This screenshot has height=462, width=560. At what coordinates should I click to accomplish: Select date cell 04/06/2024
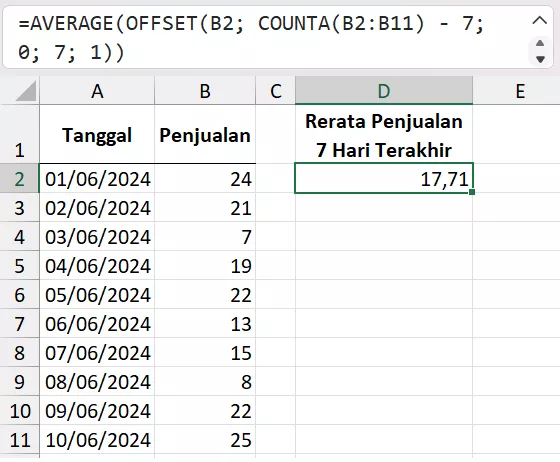[97, 265]
